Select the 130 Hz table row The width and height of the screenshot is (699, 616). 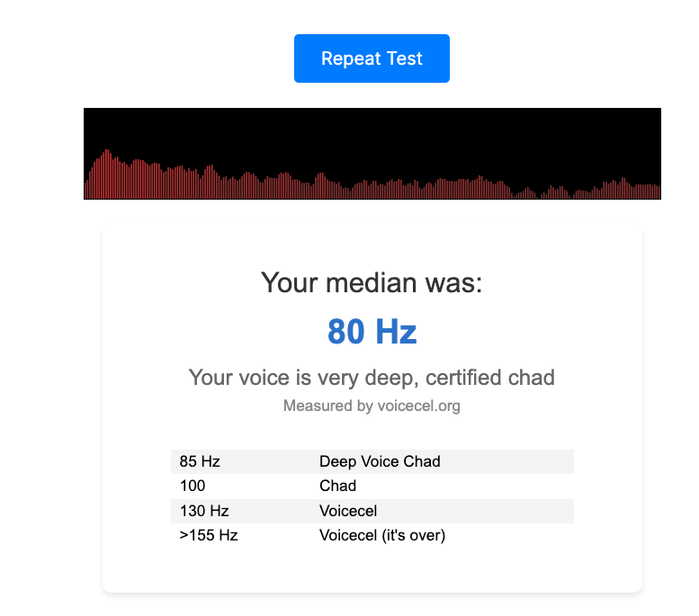(x=372, y=511)
